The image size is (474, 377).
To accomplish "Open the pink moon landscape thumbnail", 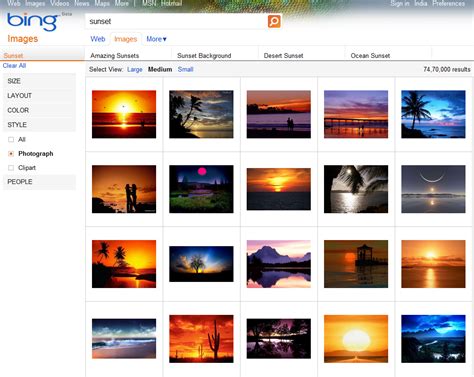I will pos(201,189).
